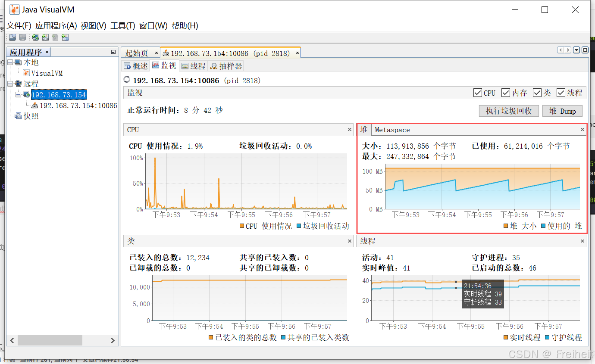
Task: Click the Add Remote Host toolbar icon
Action: (x=35, y=37)
